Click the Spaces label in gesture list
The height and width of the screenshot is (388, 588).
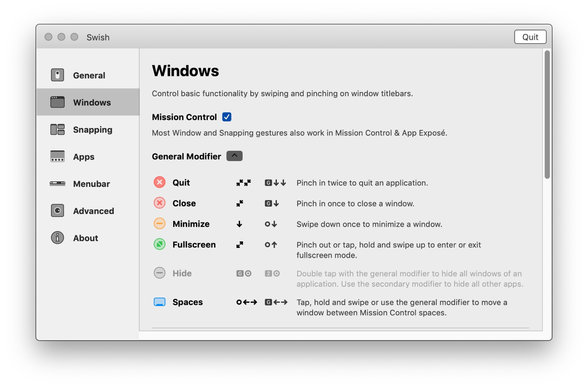tap(187, 302)
